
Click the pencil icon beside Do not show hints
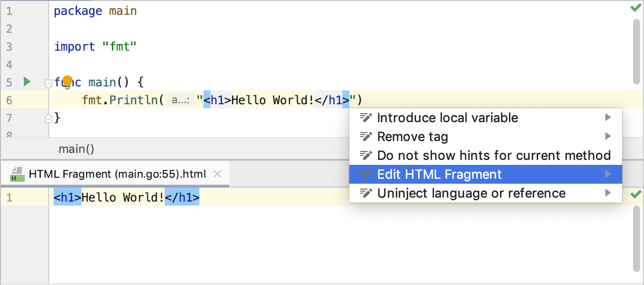pos(366,155)
